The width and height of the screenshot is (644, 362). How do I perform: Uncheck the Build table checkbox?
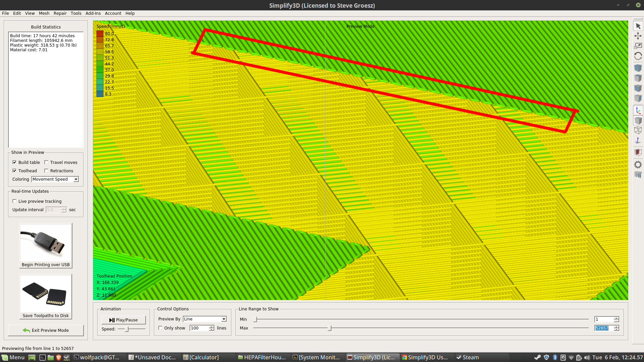14,162
